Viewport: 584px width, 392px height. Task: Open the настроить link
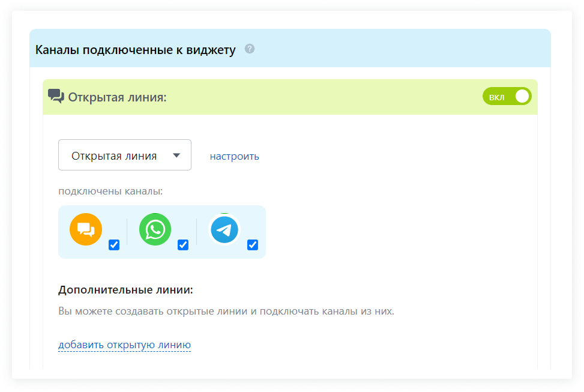coord(234,156)
